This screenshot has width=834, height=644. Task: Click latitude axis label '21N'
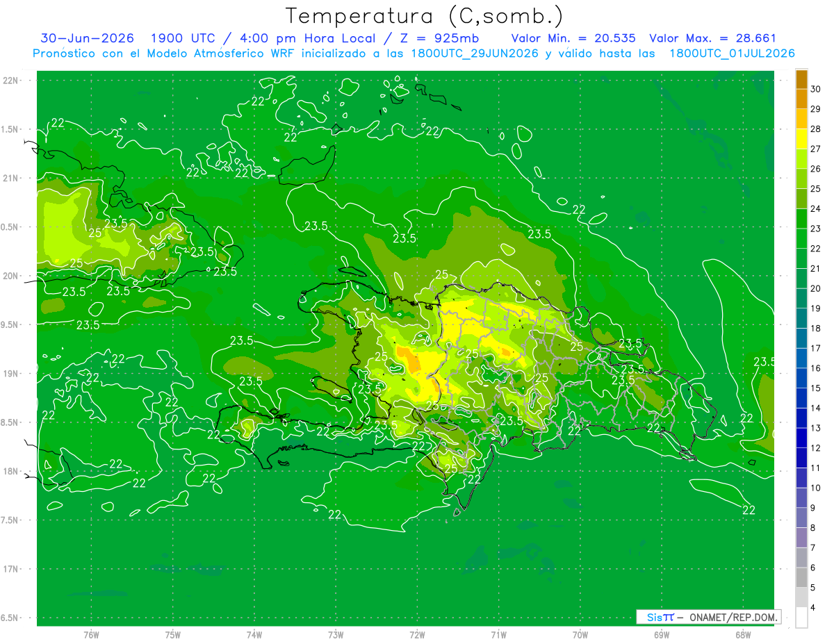(10, 178)
